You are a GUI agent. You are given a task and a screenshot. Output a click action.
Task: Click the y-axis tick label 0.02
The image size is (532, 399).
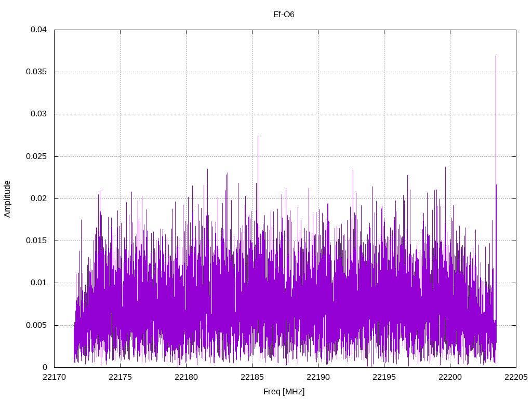(38, 198)
